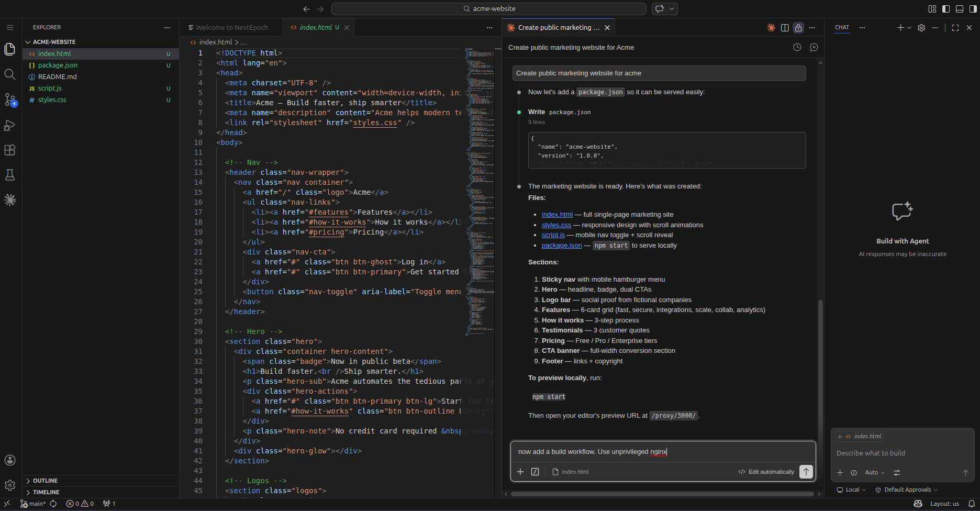
Task: Toggle the secondary side bar
Action: [973, 9]
